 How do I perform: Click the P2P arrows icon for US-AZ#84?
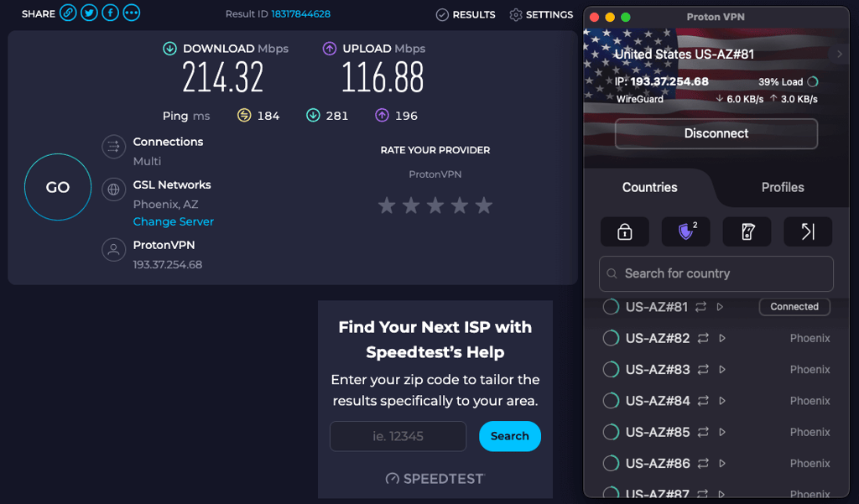[703, 401]
